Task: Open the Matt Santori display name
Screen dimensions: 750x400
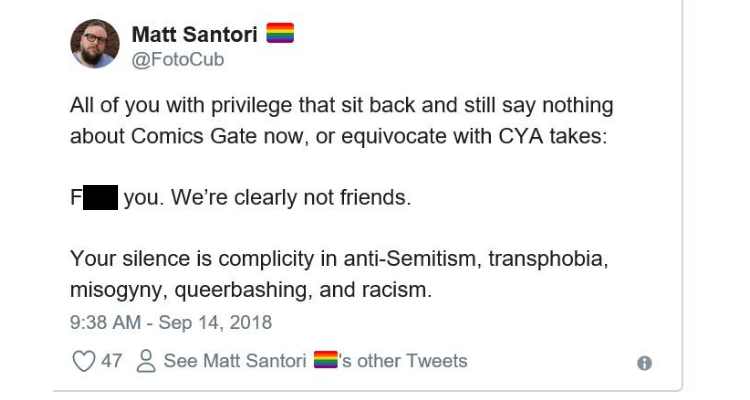Action: click(195, 35)
